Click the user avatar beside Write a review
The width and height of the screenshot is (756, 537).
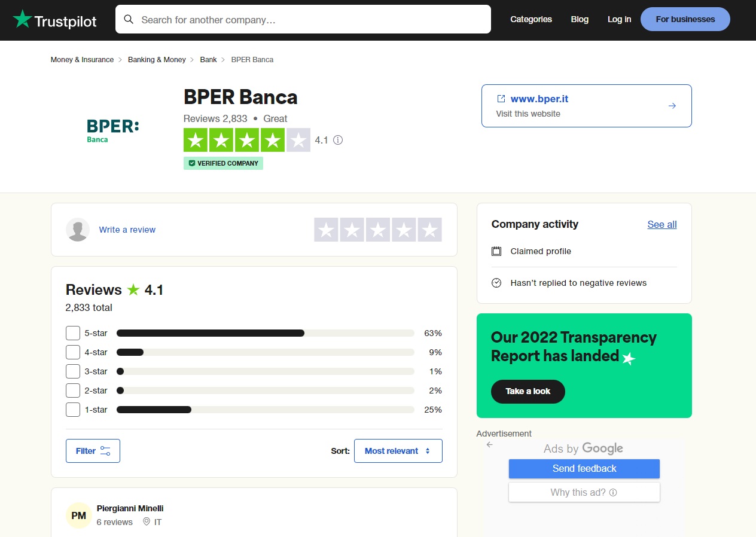pyautogui.click(x=78, y=230)
